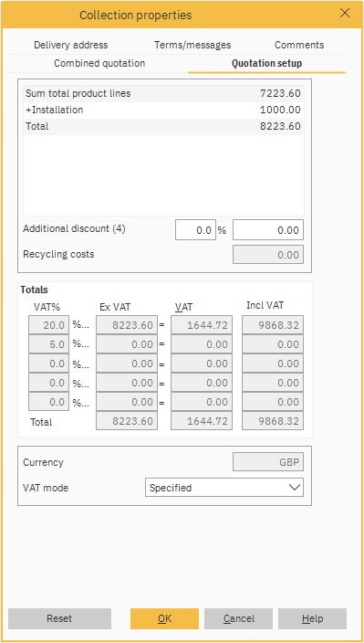
Task: Select the Total row in the summary list
Action: point(163,126)
